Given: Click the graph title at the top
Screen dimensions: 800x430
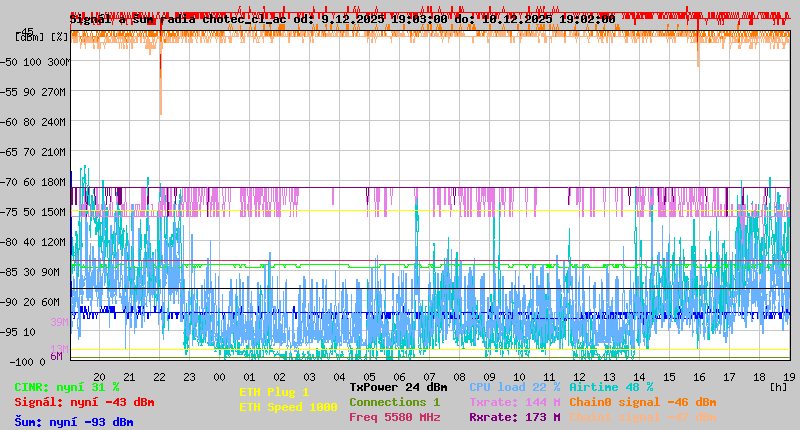Looking at the screenshot, I should click(342, 19).
